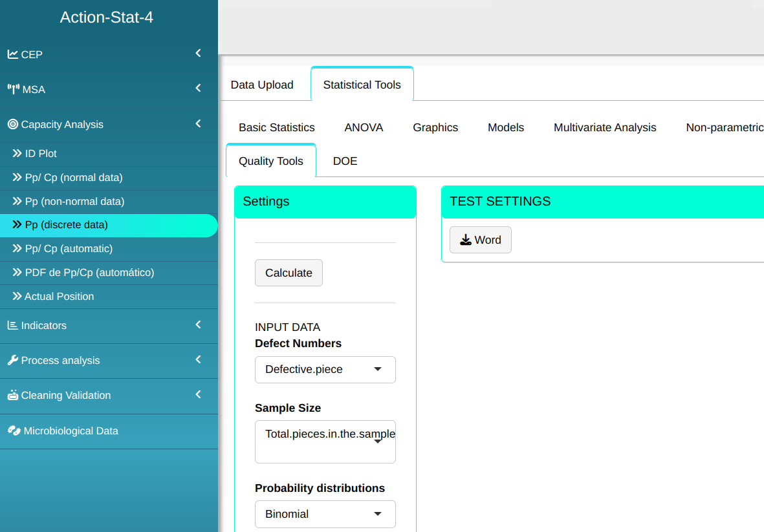Open the Defect Numbers dropdown

[325, 370]
